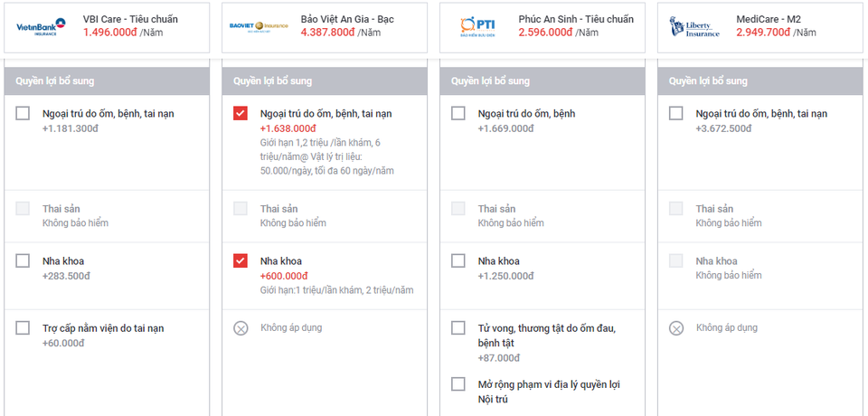This screenshot has width=868, height=416.
Task: Click the Bảo Việt Insurance logo
Action: (259, 26)
